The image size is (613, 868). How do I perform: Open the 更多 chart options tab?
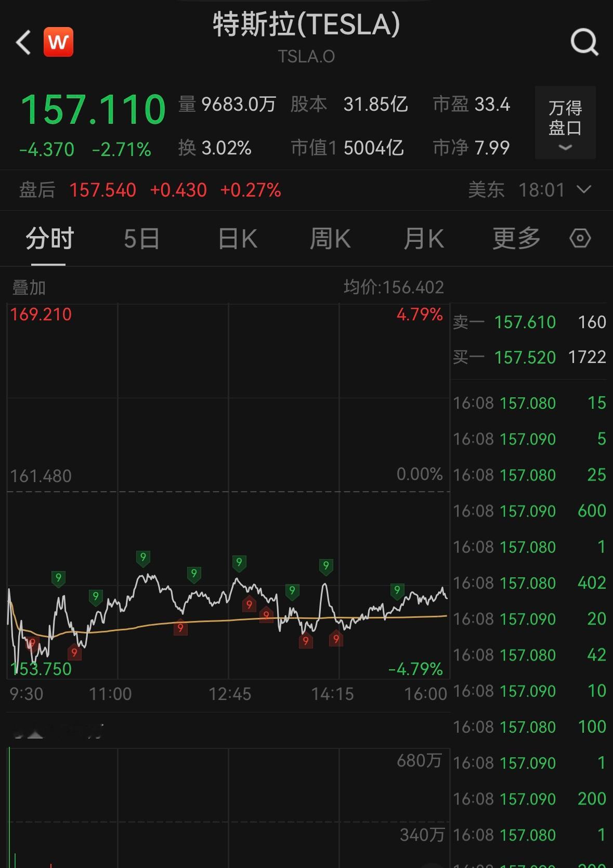click(x=516, y=239)
